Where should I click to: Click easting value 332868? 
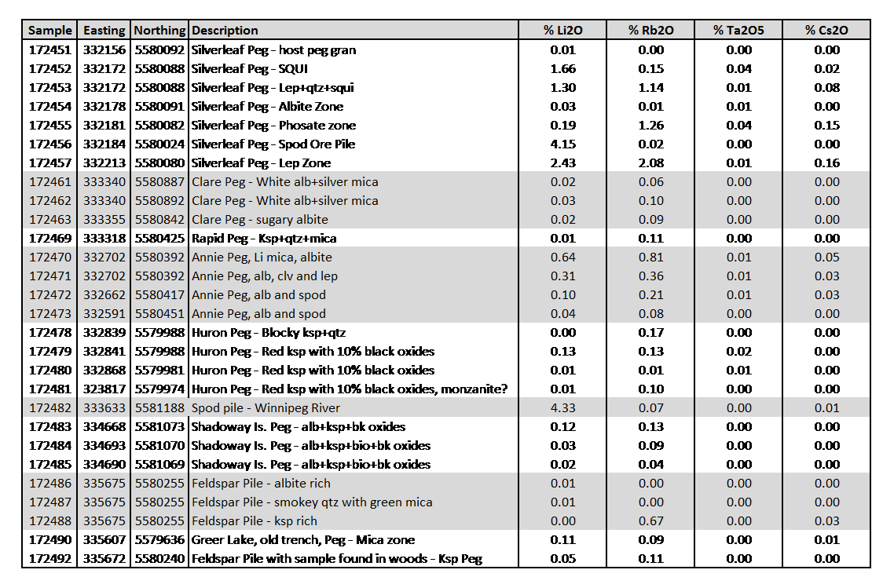click(104, 370)
